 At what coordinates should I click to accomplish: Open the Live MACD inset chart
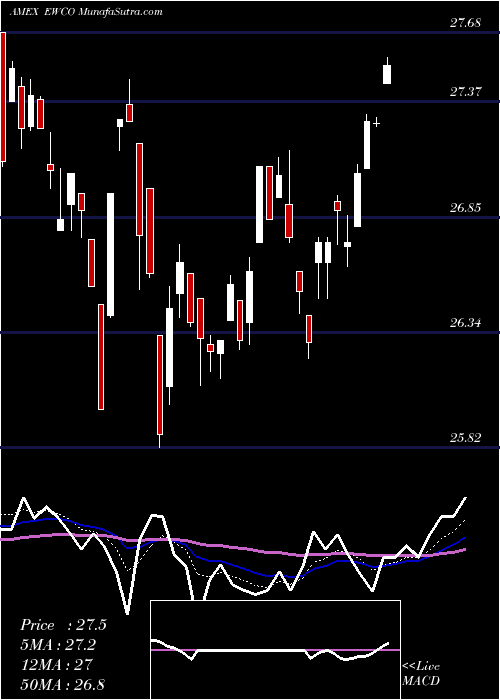click(x=275, y=650)
